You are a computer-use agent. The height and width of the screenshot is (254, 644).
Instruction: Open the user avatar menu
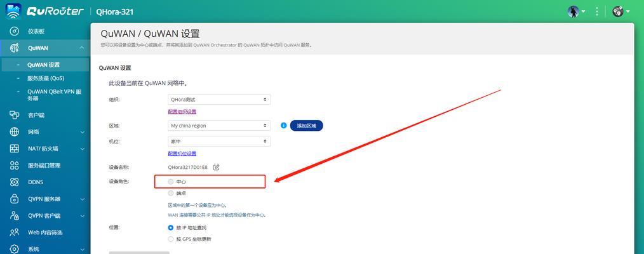point(576,11)
